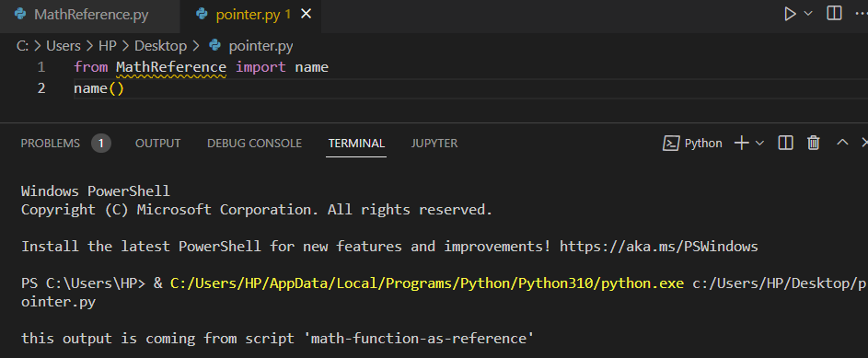Open the DEBUG CONSOLE panel tab
The height and width of the screenshot is (358, 868).
(x=255, y=144)
